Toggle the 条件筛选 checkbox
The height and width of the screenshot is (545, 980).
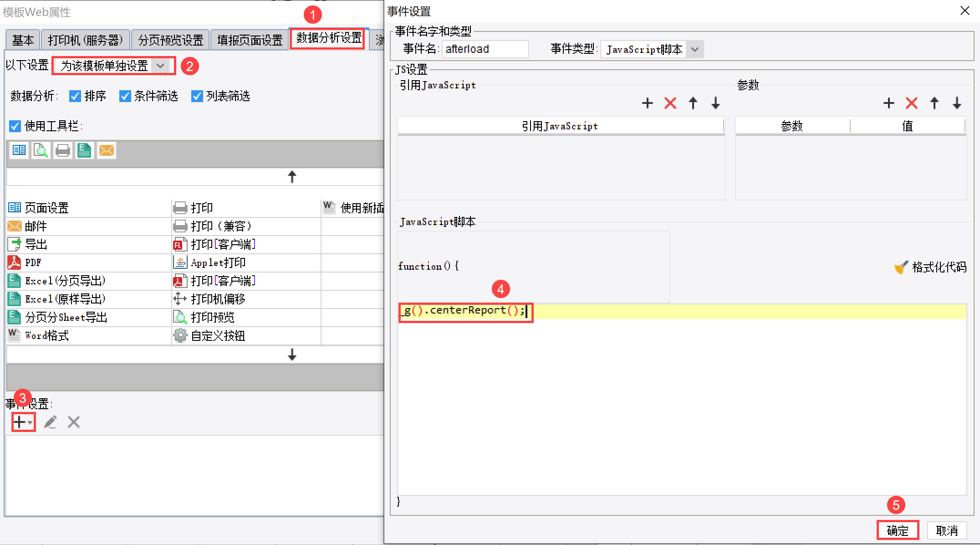(x=125, y=96)
